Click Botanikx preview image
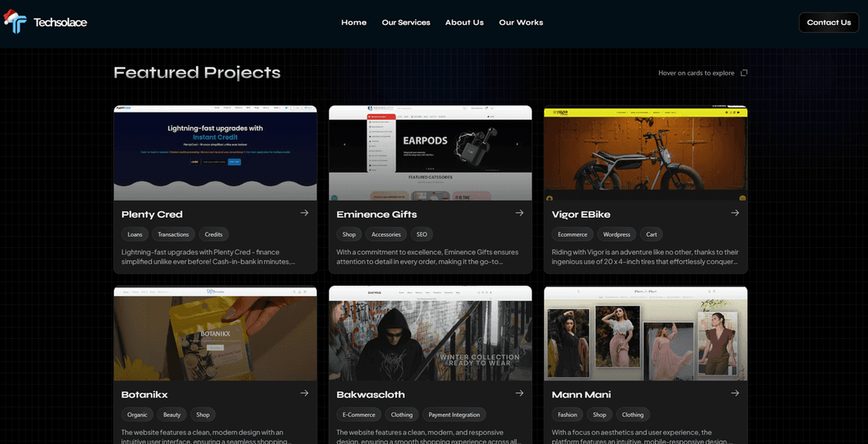Viewport: 868px width, 444px height. (x=215, y=333)
